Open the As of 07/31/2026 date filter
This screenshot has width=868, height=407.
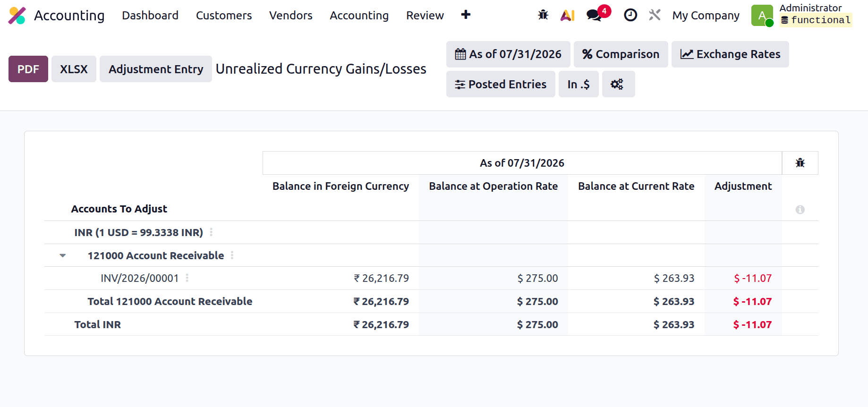[x=508, y=54]
